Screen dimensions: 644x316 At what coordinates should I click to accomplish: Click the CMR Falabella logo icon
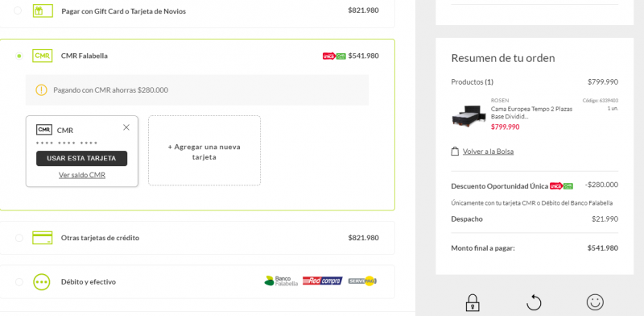[x=43, y=56]
